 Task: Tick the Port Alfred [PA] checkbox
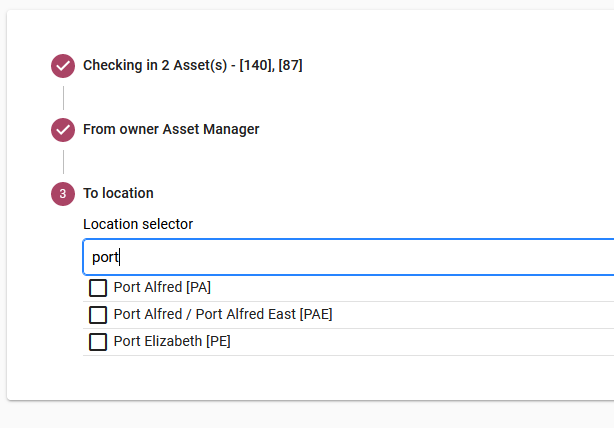tap(98, 288)
